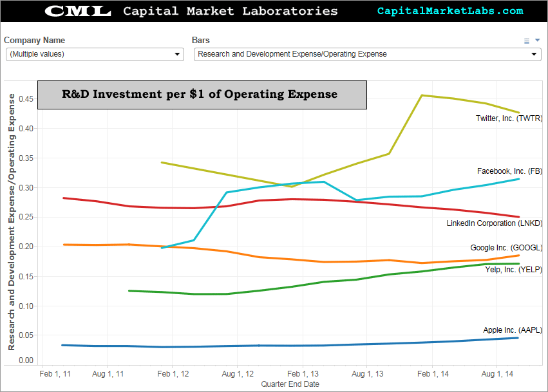Click the 0.45 y-axis value
The image size is (548, 392).
click(x=26, y=99)
